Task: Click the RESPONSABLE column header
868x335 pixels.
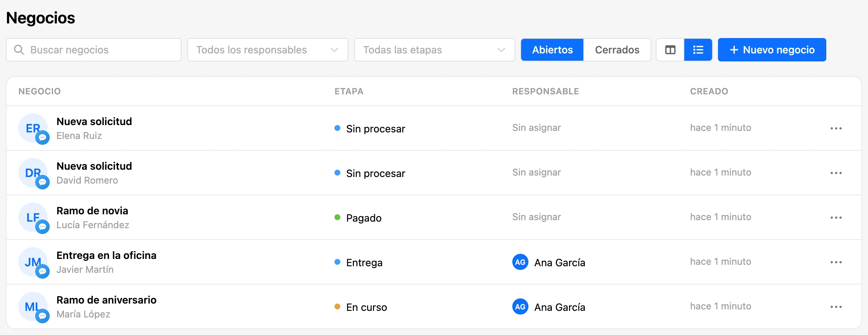Action: tap(546, 91)
